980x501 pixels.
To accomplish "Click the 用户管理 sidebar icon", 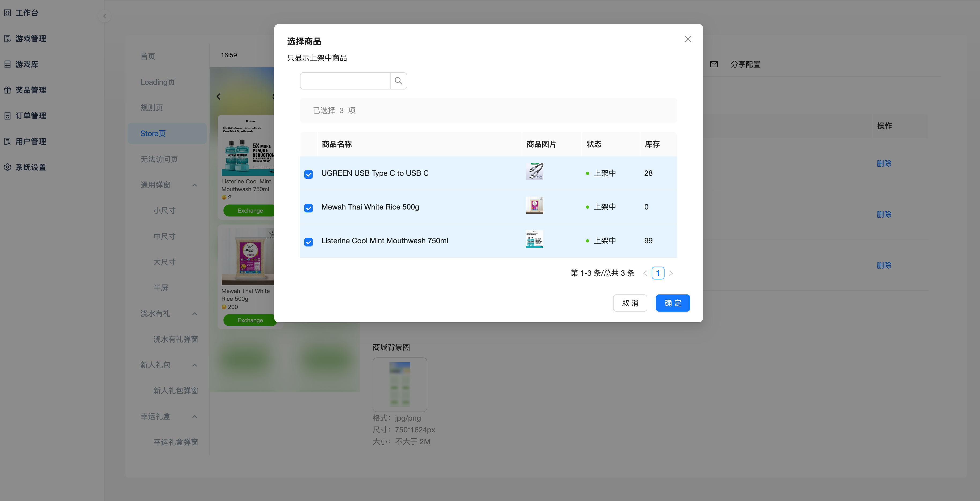I will pyautogui.click(x=8, y=141).
